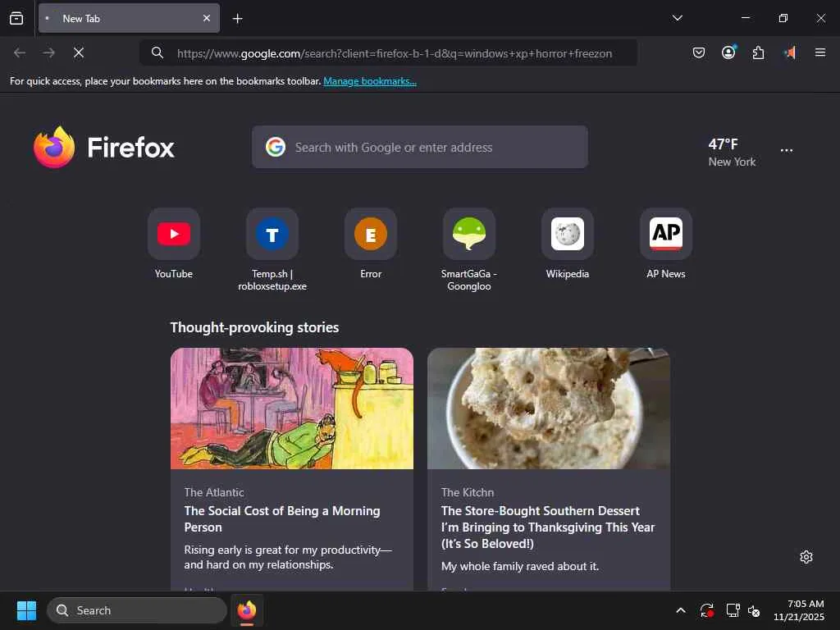Image resolution: width=840 pixels, height=630 pixels.
Task: Click the Windows Update tray icon
Action: (706, 610)
